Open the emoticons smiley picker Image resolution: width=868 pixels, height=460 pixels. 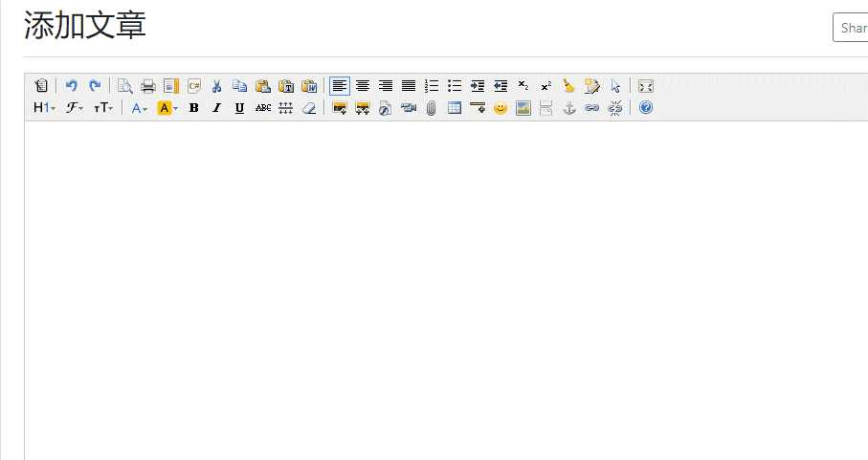tap(501, 108)
